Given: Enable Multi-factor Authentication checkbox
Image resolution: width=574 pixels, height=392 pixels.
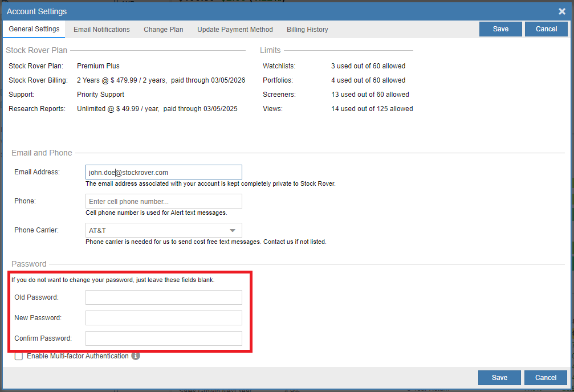Looking at the screenshot, I should pos(19,356).
